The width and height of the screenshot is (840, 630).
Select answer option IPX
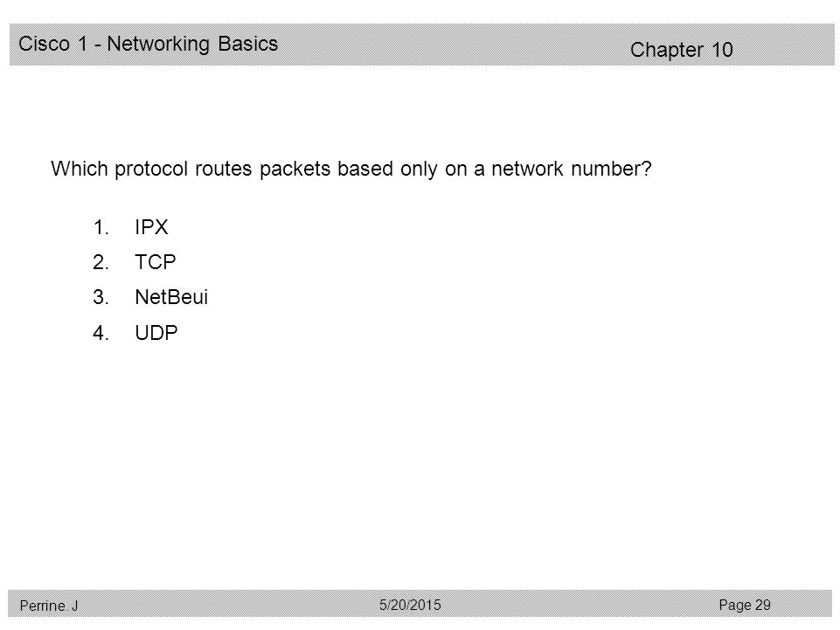[151, 227]
